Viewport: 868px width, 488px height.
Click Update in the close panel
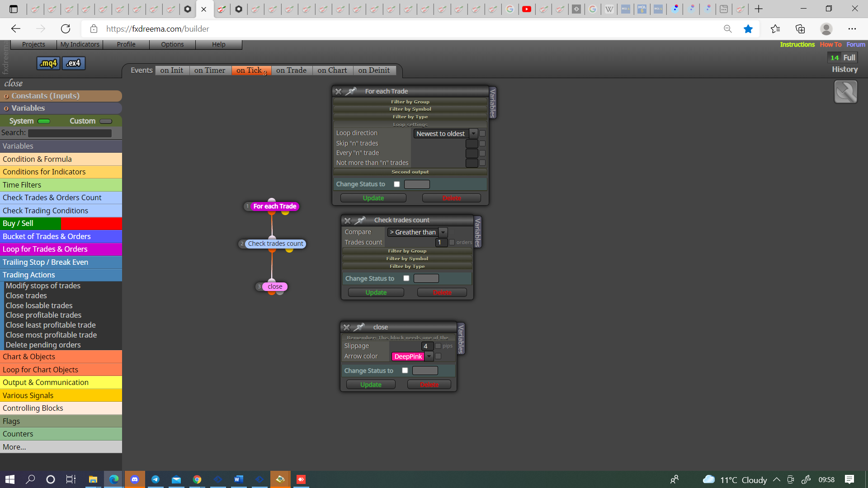coord(371,385)
